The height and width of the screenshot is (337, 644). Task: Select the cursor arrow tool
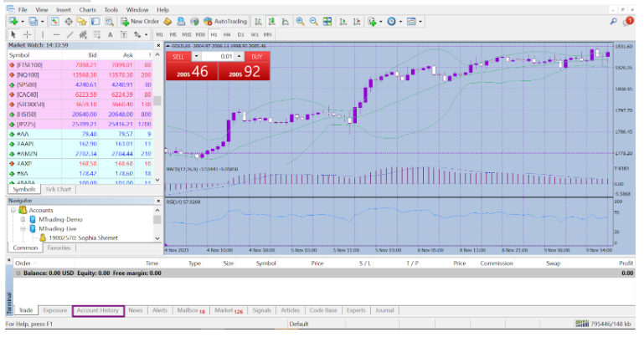click(x=13, y=35)
